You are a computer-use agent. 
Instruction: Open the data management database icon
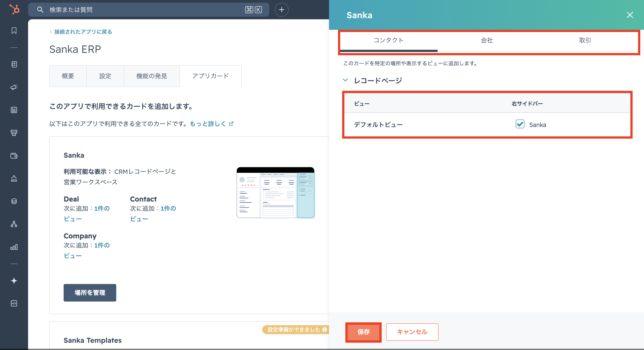click(x=14, y=201)
